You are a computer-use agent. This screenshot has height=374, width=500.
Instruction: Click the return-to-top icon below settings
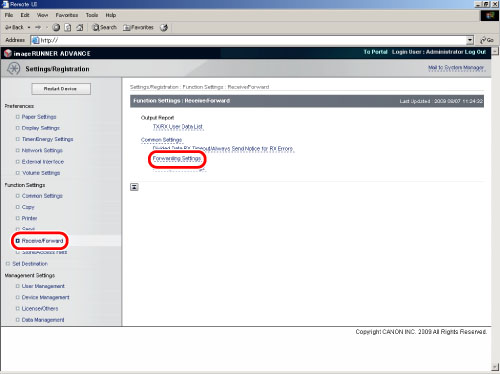(134, 187)
